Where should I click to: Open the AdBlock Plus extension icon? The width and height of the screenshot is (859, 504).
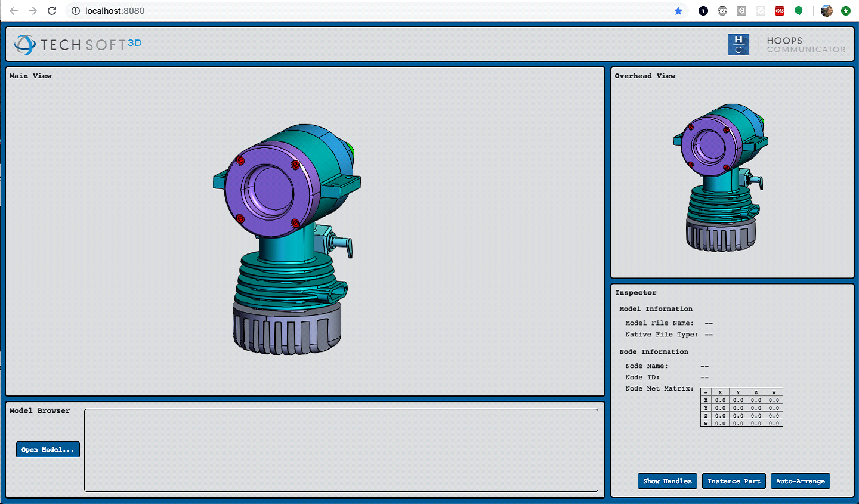click(722, 11)
